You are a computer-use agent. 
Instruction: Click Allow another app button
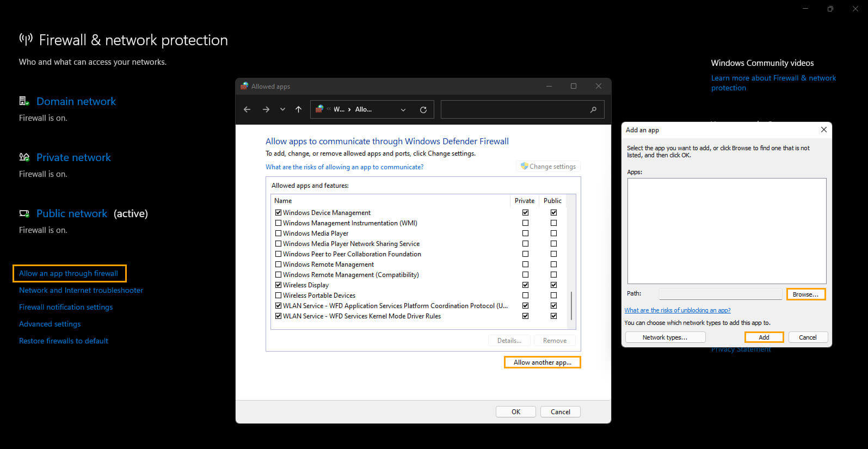[543, 362]
